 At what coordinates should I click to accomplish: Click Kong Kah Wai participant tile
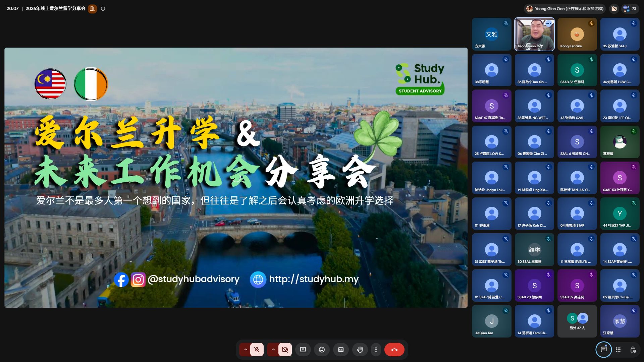coord(577,34)
